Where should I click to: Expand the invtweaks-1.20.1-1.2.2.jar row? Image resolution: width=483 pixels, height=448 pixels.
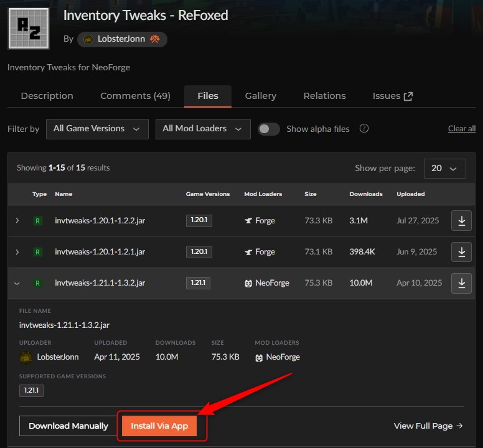pos(17,220)
